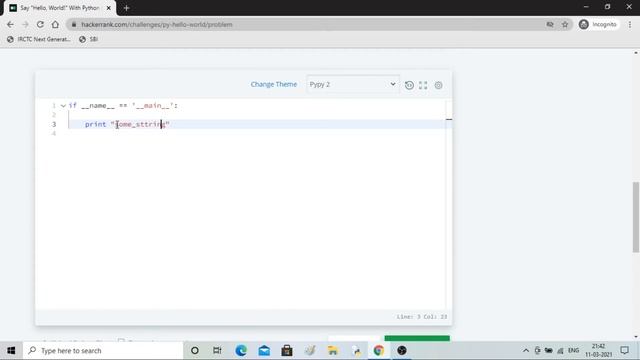Viewport: 640px width, 360px height.
Task: Click the black round app icon on taskbar
Action: 402,351
